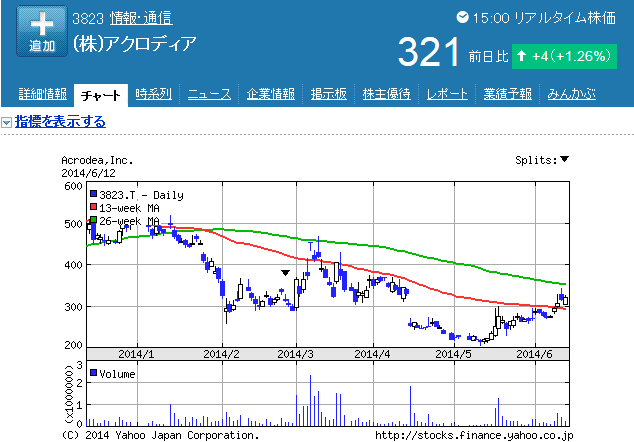Click the 13-week MA legend label

pyautogui.click(x=129, y=208)
